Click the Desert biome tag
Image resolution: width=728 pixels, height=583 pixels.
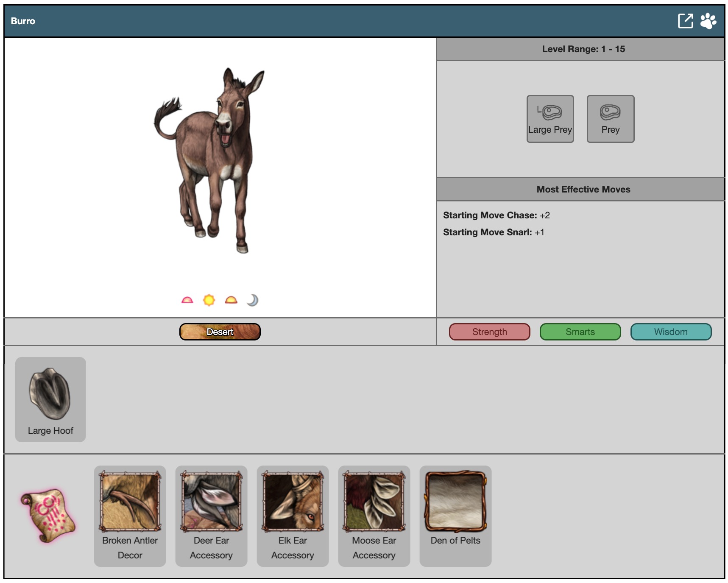coord(220,332)
